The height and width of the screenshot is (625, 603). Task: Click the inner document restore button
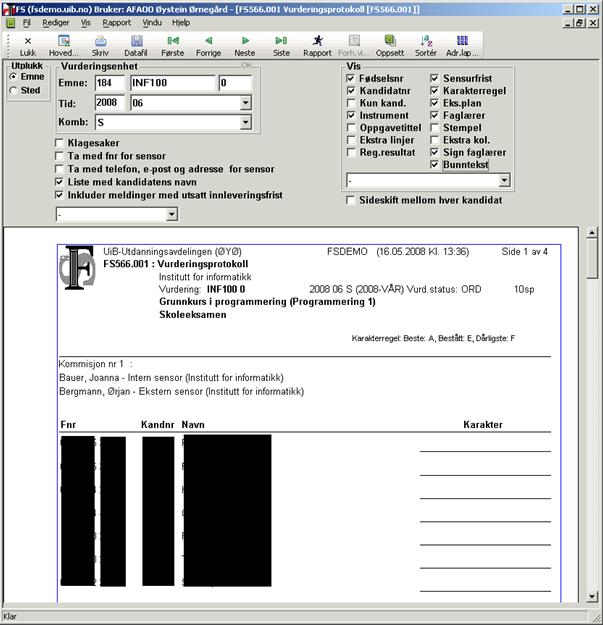[x=580, y=23]
